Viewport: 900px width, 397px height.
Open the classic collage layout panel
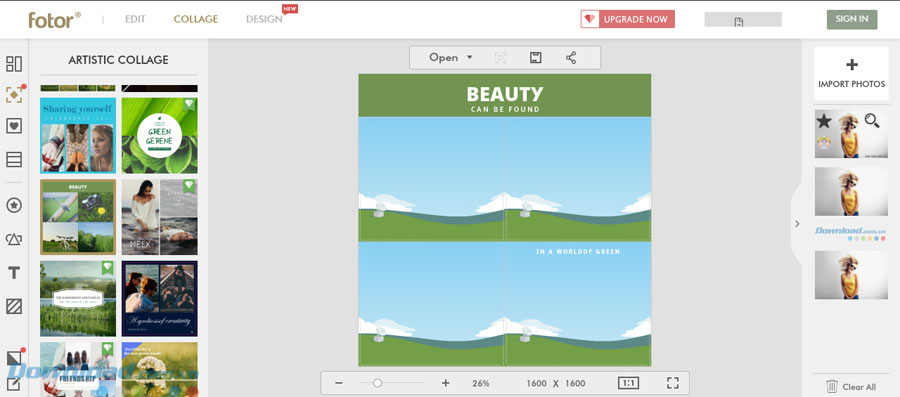click(14, 64)
